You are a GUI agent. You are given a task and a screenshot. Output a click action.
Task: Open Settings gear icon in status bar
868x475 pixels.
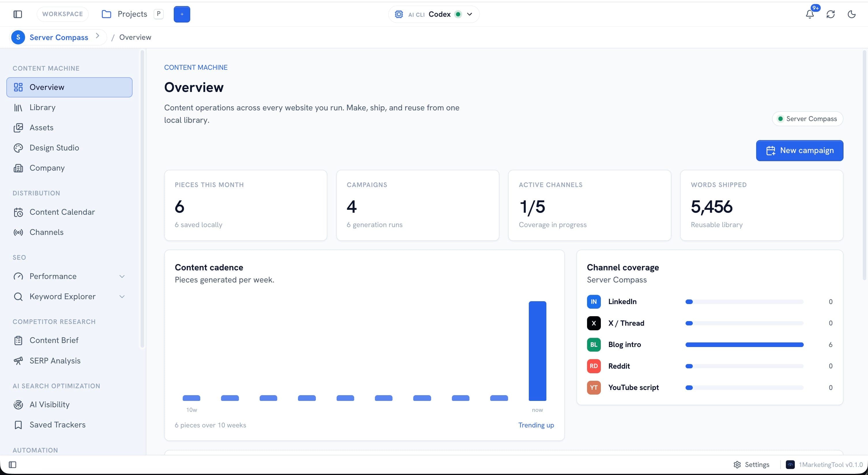(737, 465)
